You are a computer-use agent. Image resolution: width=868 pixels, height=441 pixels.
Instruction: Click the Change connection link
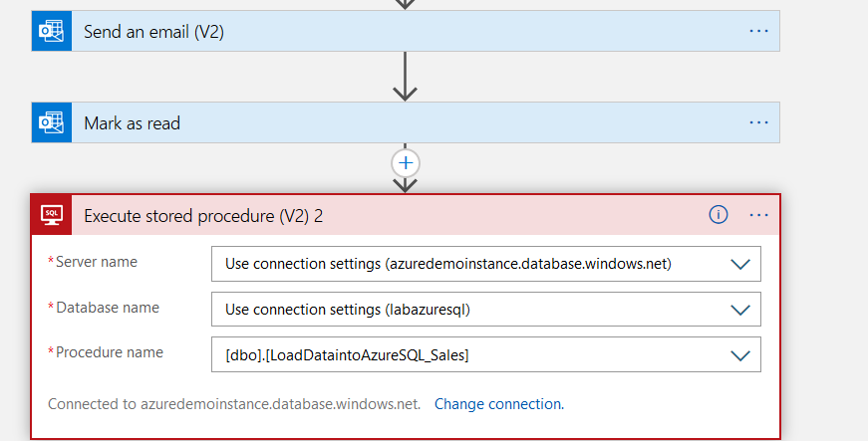(498, 404)
